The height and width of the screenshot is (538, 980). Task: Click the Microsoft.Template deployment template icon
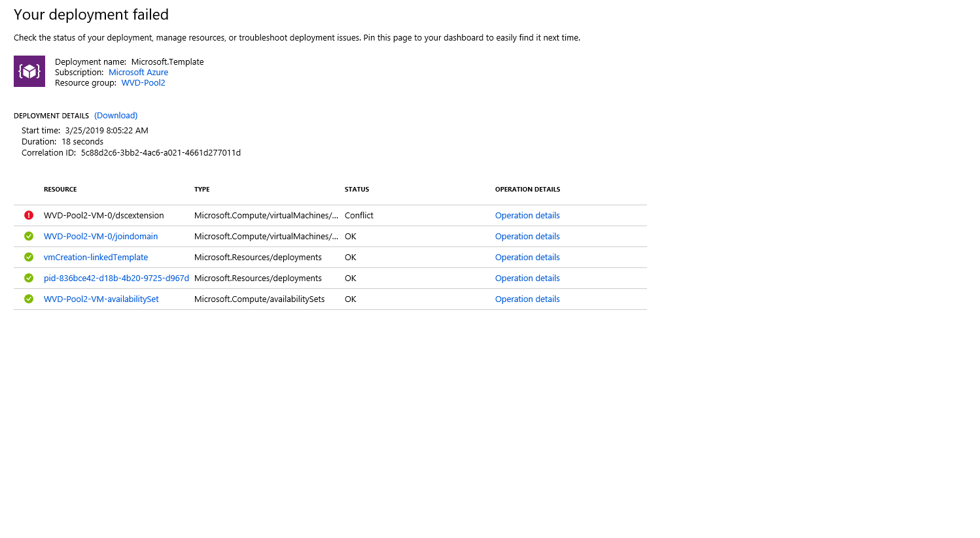tap(29, 71)
